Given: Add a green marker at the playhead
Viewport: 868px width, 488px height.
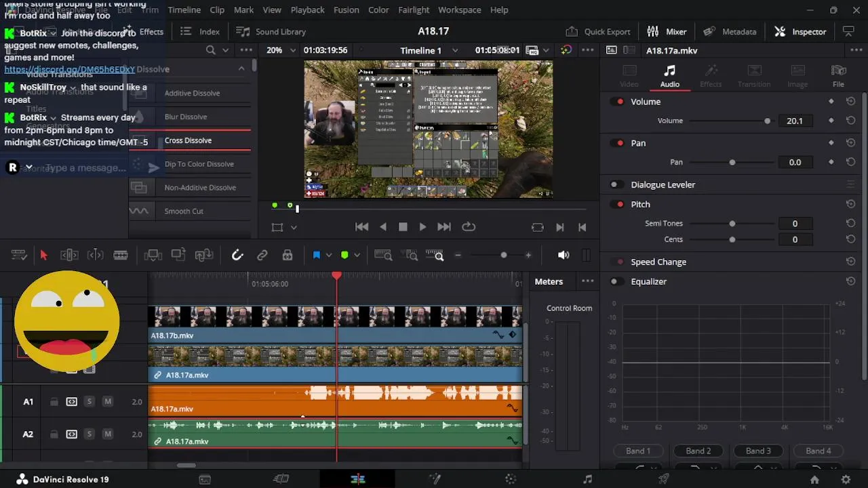Looking at the screenshot, I should [344, 255].
